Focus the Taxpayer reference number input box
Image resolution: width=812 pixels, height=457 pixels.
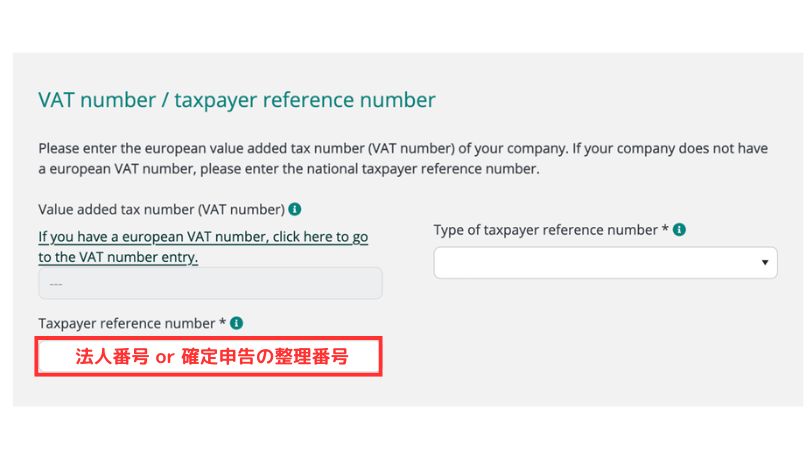pyautogui.click(x=209, y=357)
